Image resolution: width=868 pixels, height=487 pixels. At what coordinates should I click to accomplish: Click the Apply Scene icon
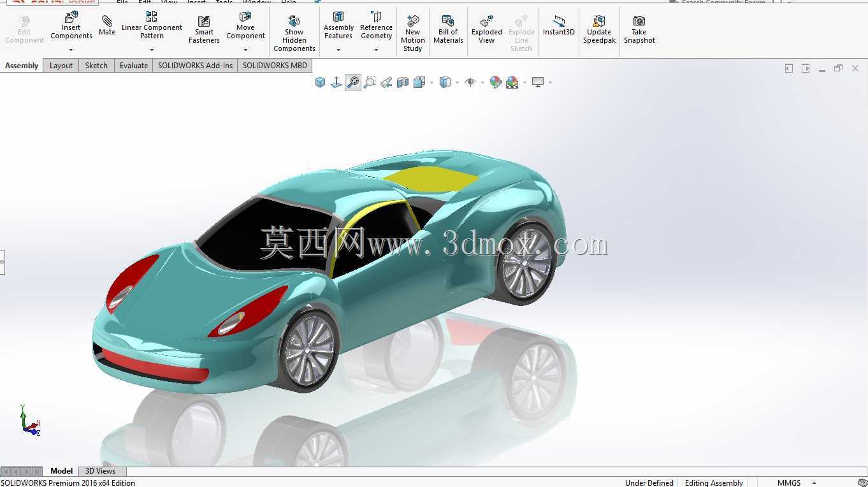click(x=512, y=82)
